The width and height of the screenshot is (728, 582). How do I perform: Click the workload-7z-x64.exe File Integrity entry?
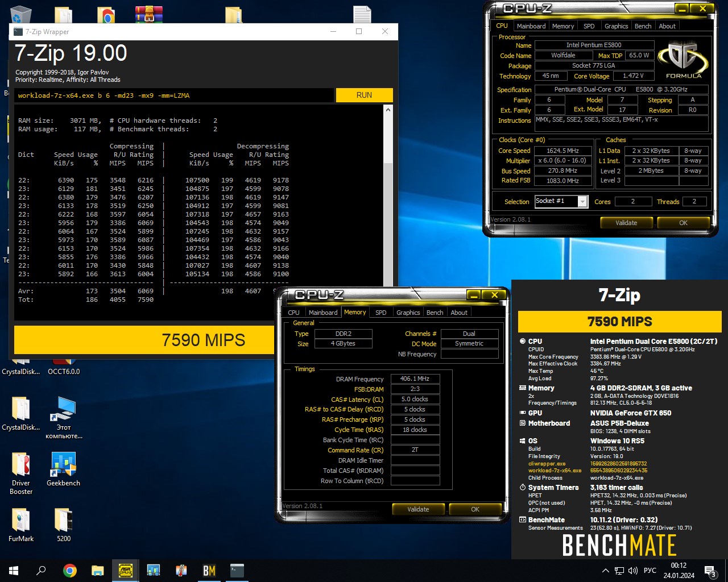point(555,471)
